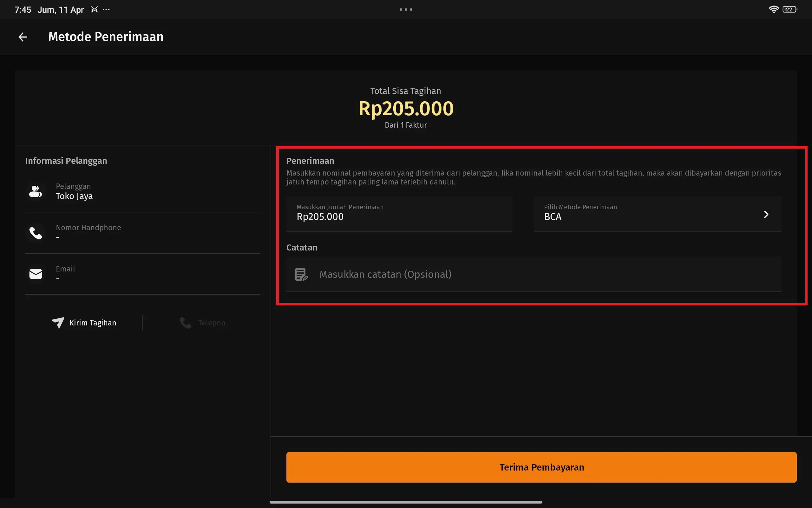Click the Rp205.000 total amount
812x508 pixels.
[406, 109]
